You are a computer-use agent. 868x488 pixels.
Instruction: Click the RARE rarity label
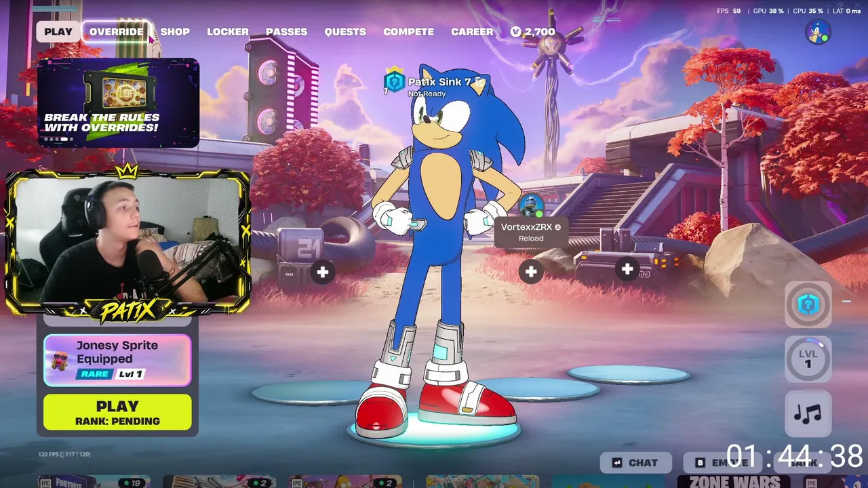point(94,374)
